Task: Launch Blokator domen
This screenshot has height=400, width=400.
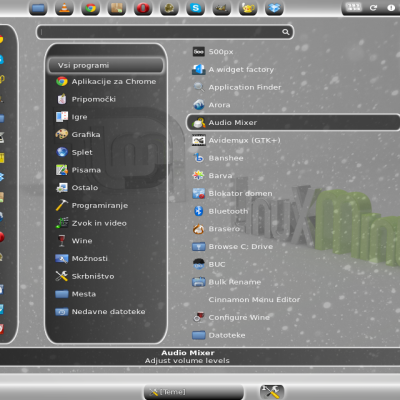Action: (233, 193)
